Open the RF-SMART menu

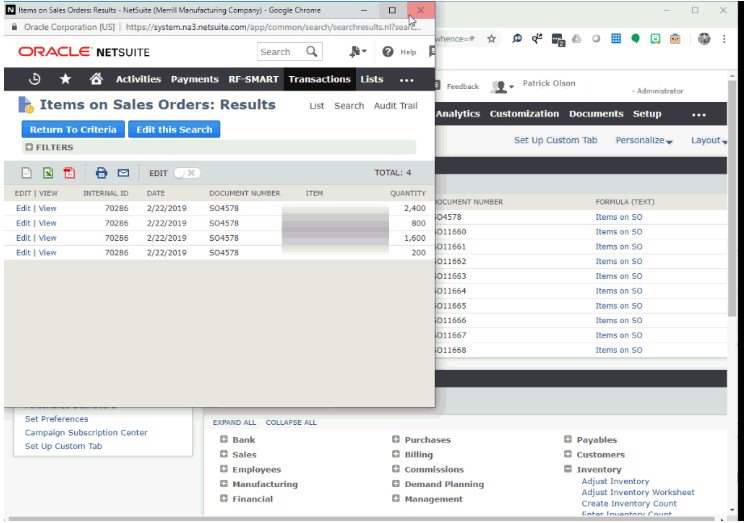tap(253, 79)
